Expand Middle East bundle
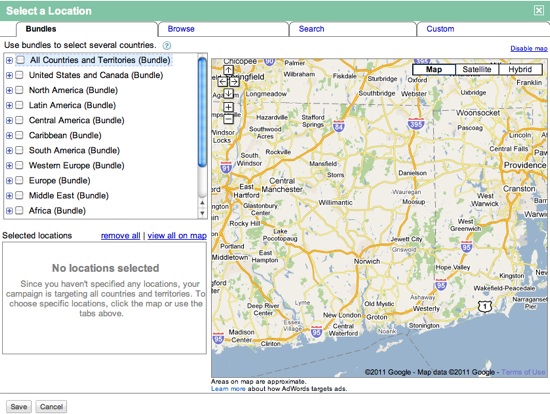This screenshot has width=550, height=414. (x=9, y=196)
